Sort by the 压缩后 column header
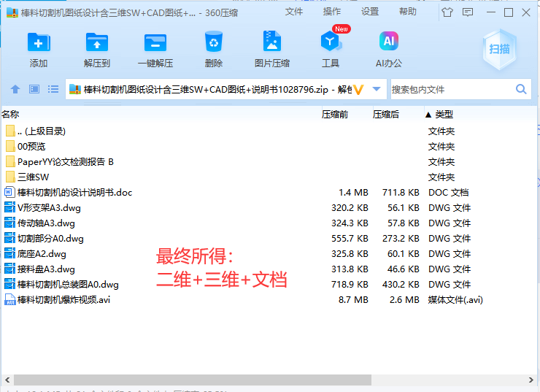The height and width of the screenshot is (392, 540). tap(386, 115)
